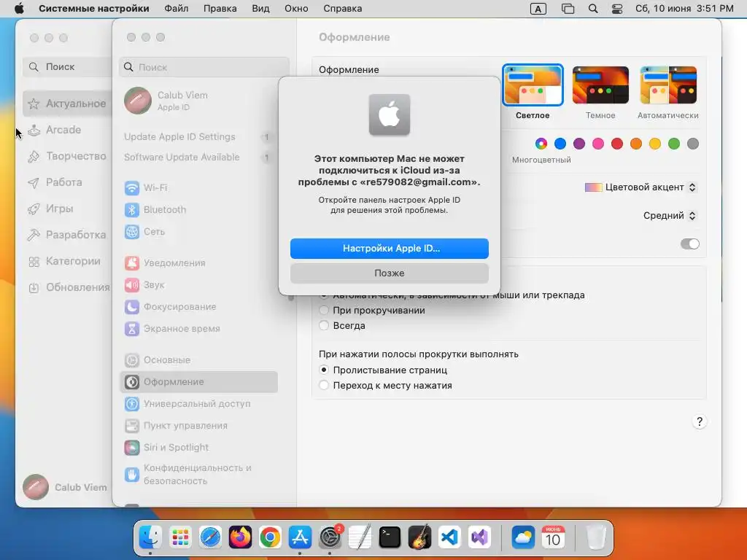The width and height of the screenshot is (747, 560).
Task: Open Файл menu
Action: [177, 9]
